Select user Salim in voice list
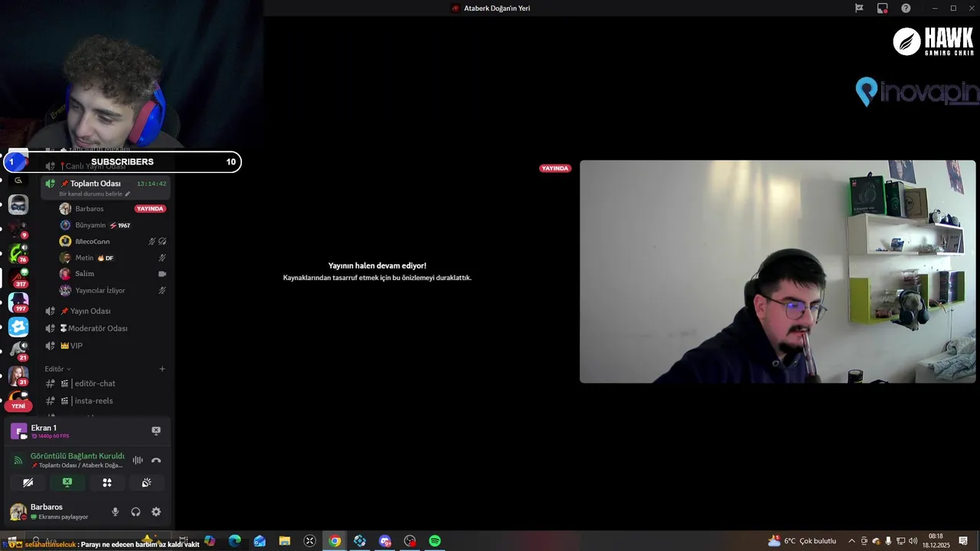Image resolution: width=980 pixels, height=551 pixels. point(113,274)
